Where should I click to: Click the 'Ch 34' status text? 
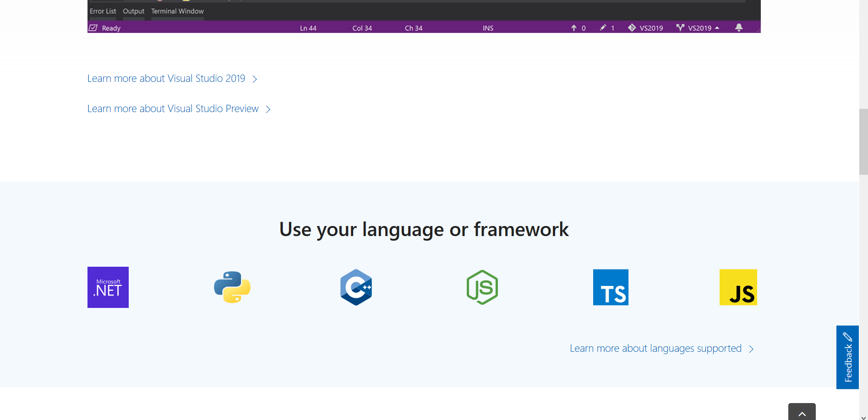click(414, 28)
